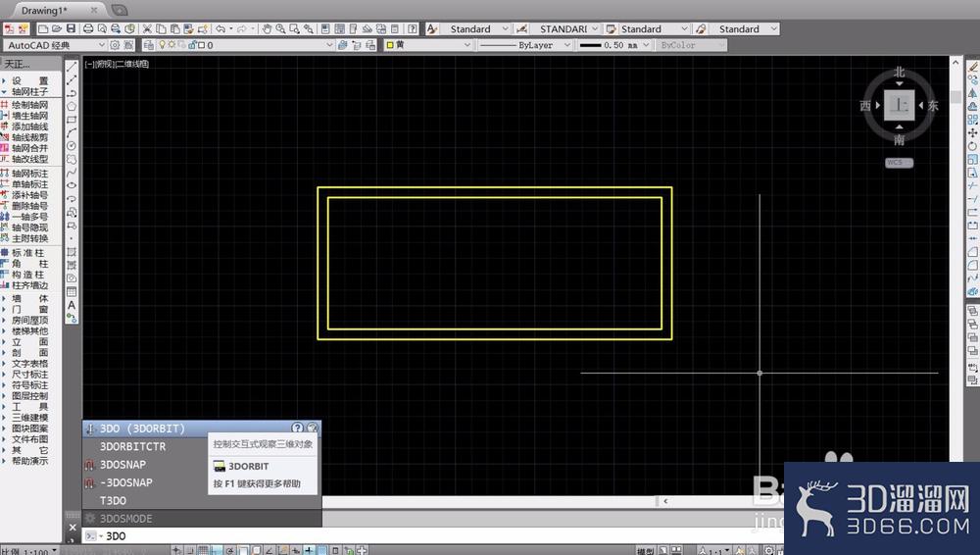Click the Move tool in modify toolbar
Screen dimensions: 980x555
pos(972,132)
